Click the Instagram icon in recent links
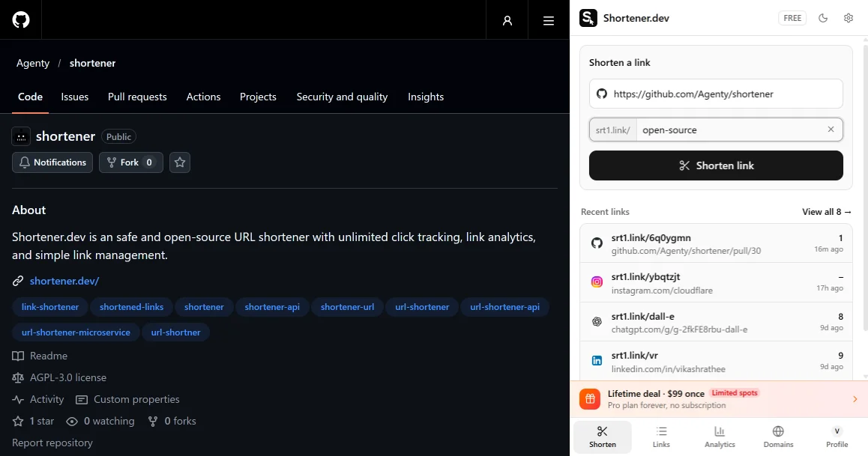This screenshot has height=456, width=868. click(x=597, y=282)
